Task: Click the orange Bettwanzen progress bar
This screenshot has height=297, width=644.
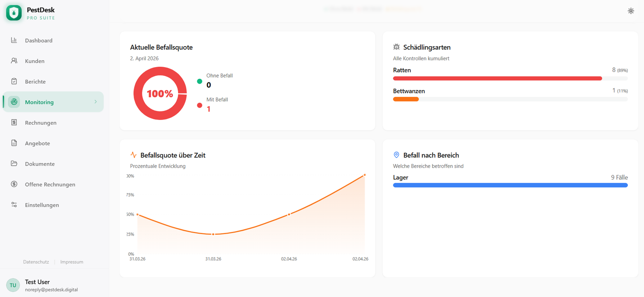Action: (x=406, y=99)
